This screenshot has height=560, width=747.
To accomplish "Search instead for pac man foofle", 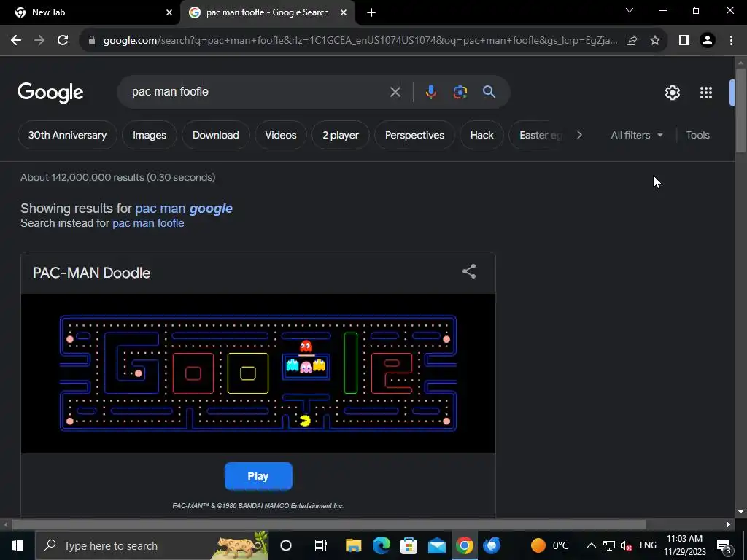I will tap(147, 223).
